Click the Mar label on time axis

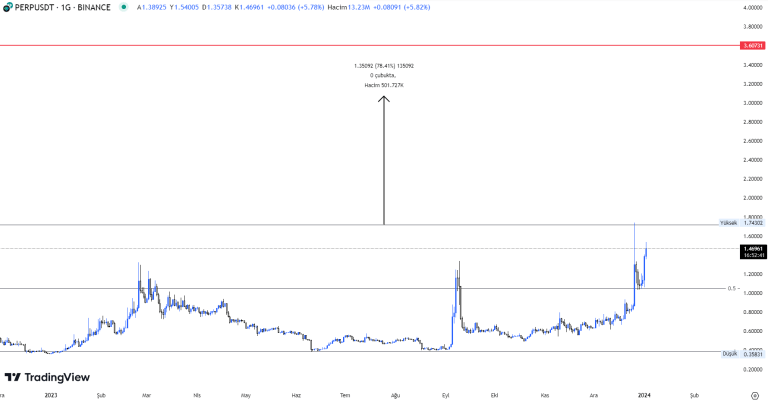click(x=149, y=395)
